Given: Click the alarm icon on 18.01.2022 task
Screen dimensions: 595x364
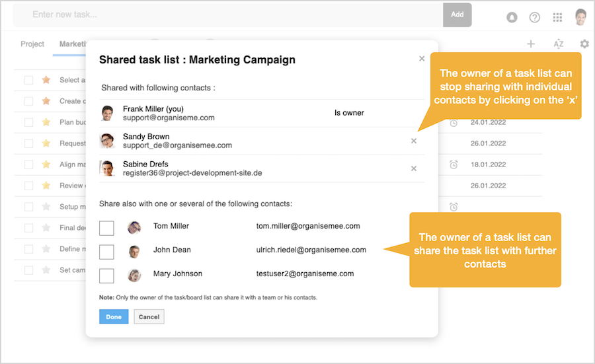Looking at the screenshot, I should click(454, 164).
